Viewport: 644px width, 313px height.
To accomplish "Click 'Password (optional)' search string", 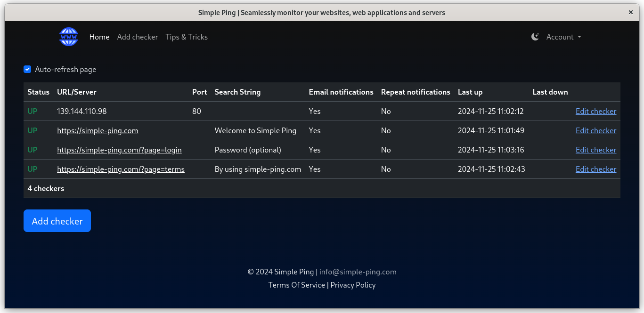I will point(248,150).
